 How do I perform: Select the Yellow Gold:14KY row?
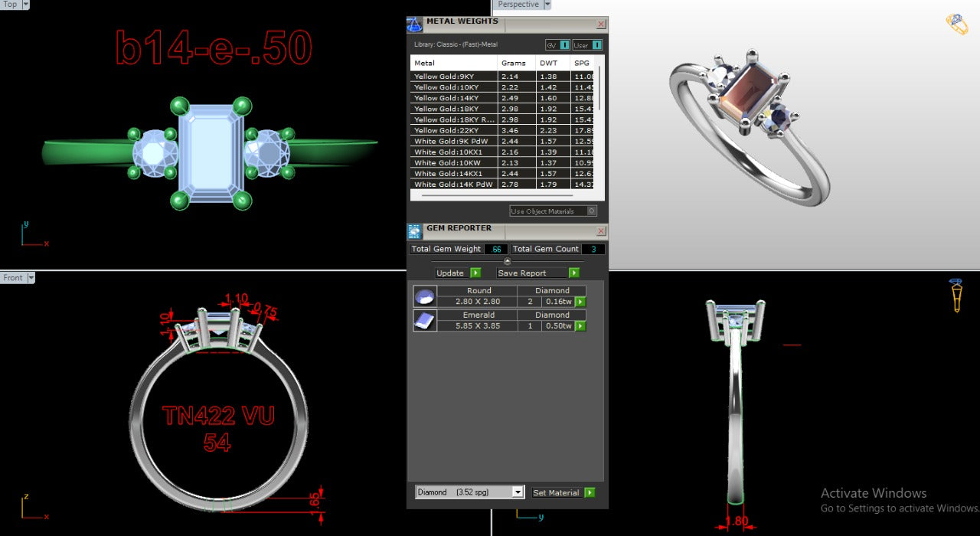[503, 98]
